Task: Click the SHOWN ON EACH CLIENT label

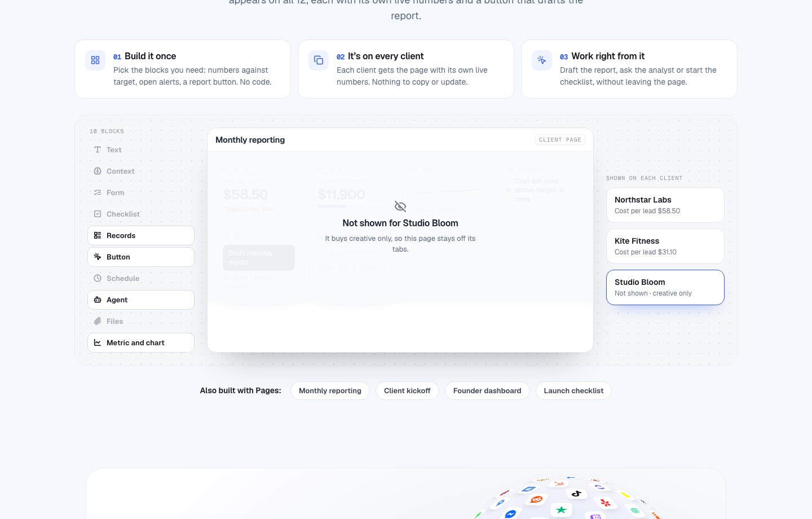Action: tap(645, 178)
